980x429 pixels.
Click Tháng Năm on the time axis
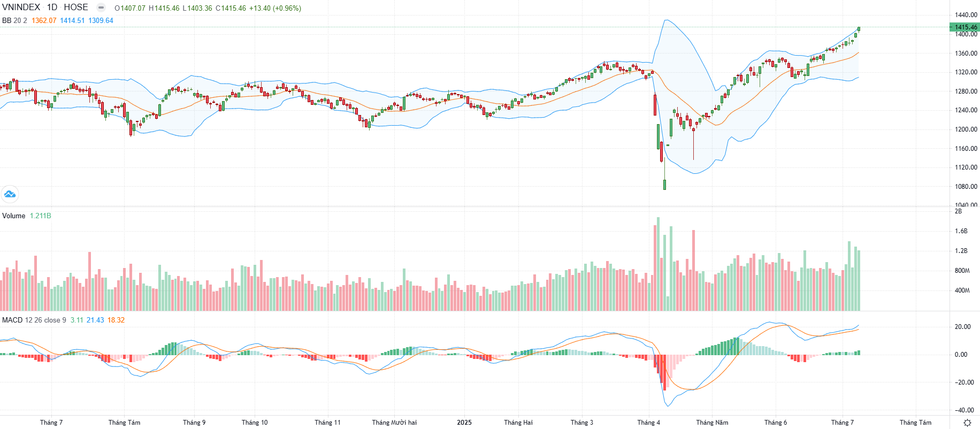[712, 423]
